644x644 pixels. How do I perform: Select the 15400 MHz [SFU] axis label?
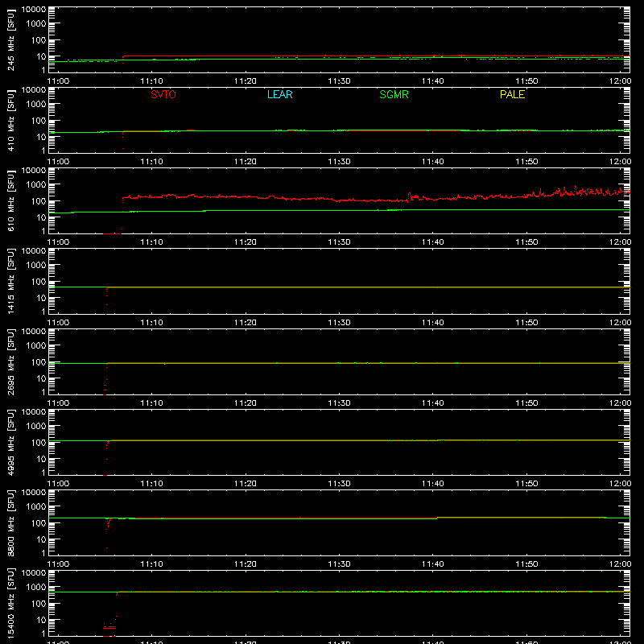click(10, 604)
